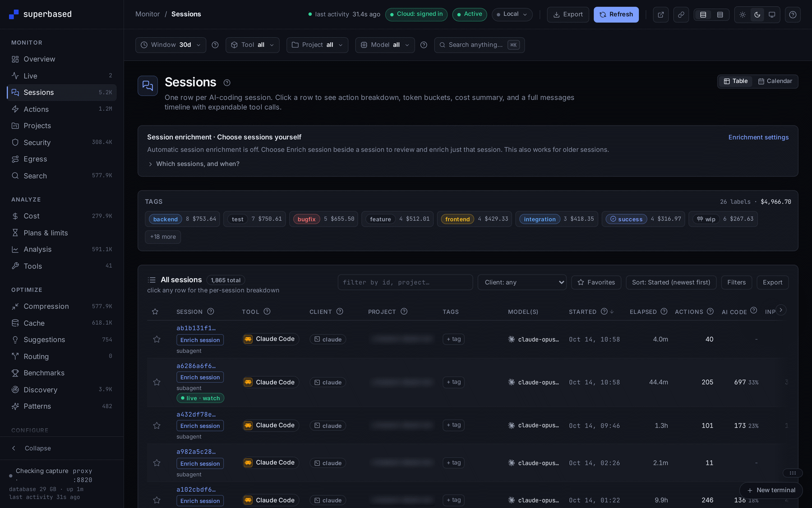Click the Refresh button
This screenshot has height=508, width=812.
pyautogui.click(x=616, y=14)
